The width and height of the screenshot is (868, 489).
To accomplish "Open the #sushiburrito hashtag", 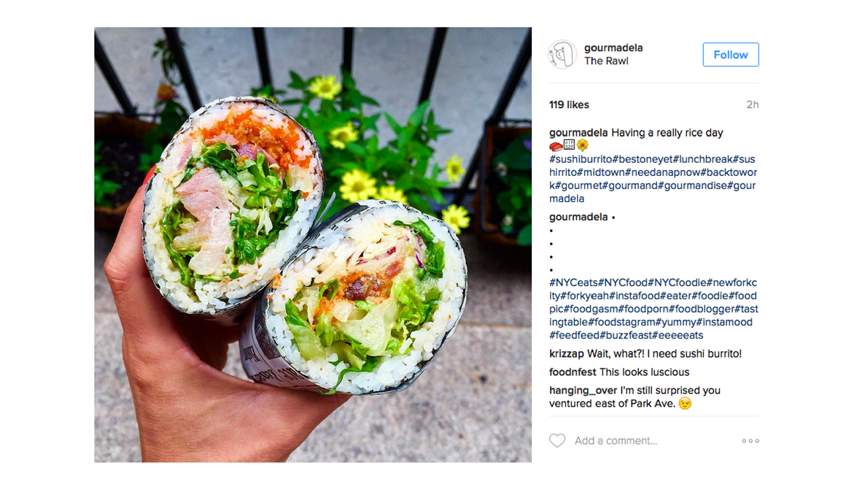I will point(581,159).
